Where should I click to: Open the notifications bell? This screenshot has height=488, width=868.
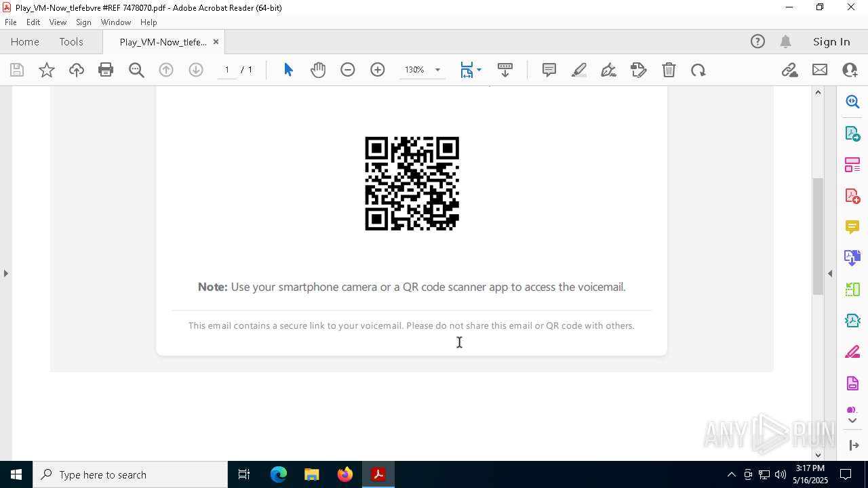(x=786, y=41)
